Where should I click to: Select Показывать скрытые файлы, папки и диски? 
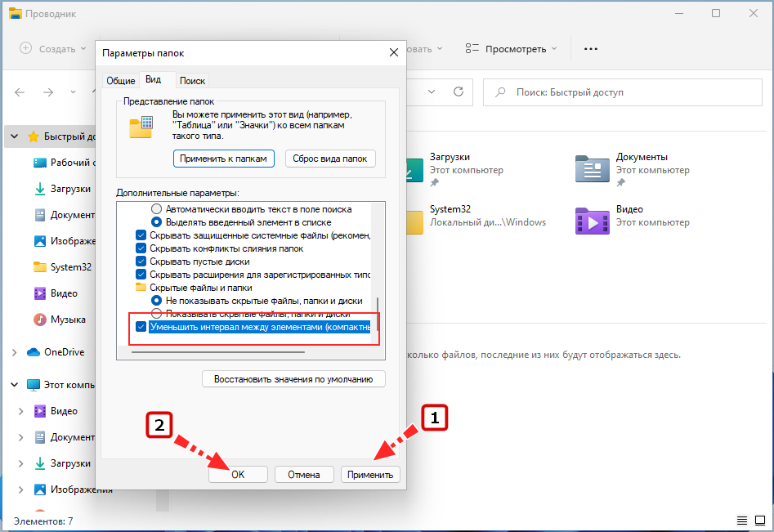(156, 313)
